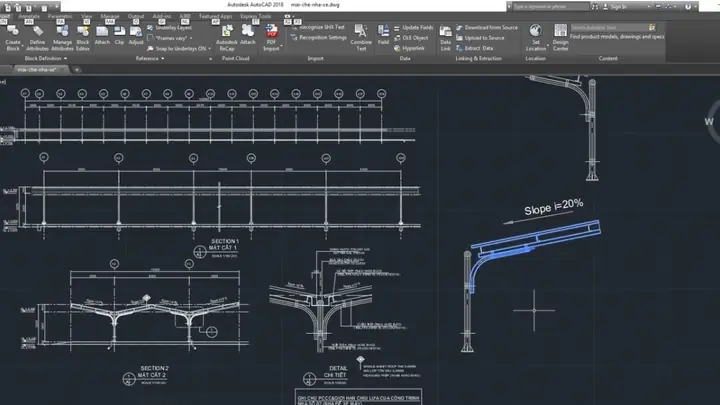
Task: Open the Data Link manager
Action: click(445, 37)
